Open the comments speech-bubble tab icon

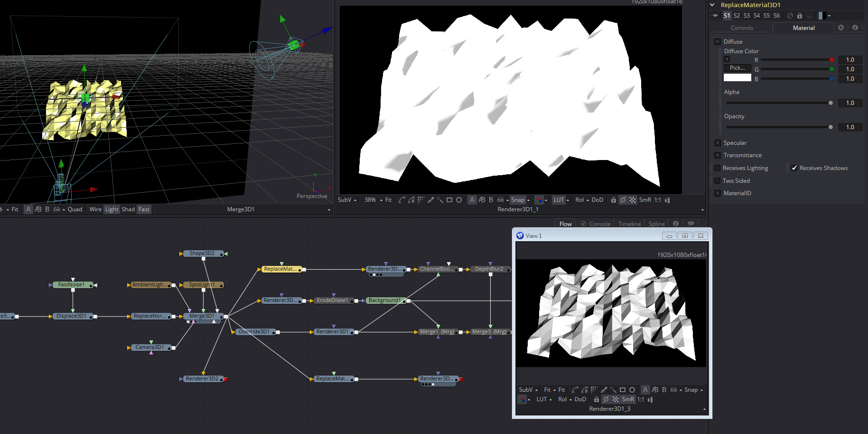tap(691, 224)
